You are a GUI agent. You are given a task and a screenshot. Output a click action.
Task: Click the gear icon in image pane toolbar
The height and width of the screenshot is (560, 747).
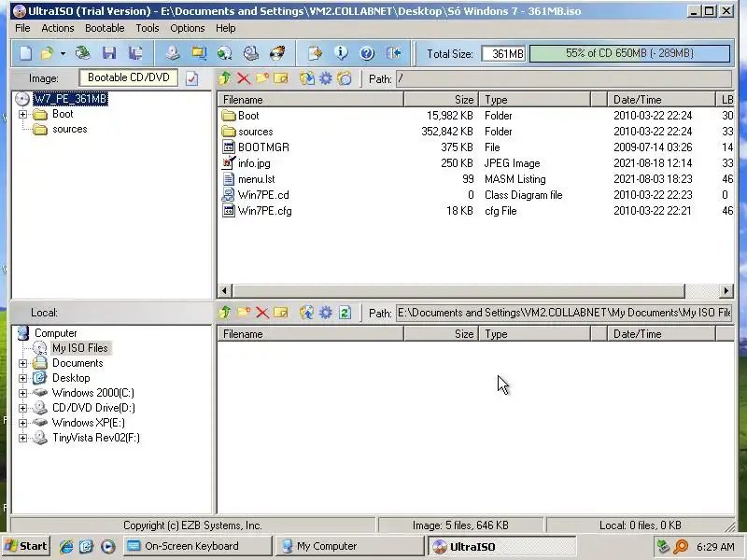[325, 78]
